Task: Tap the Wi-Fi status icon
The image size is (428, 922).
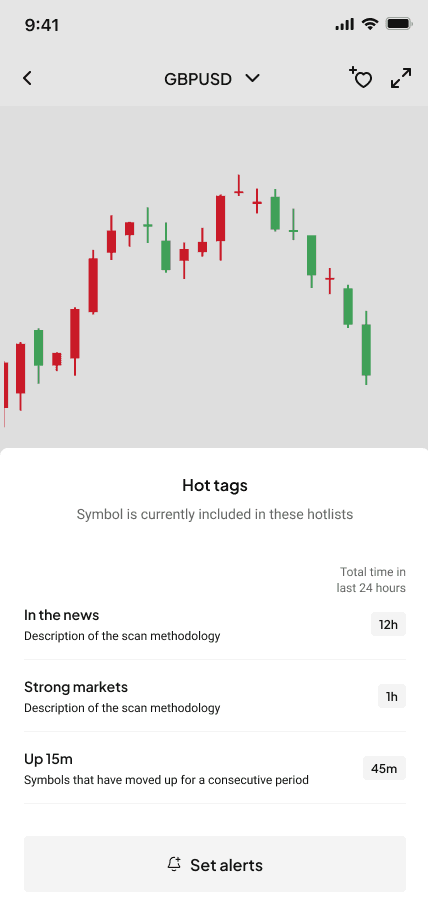Action: pos(370,24)
